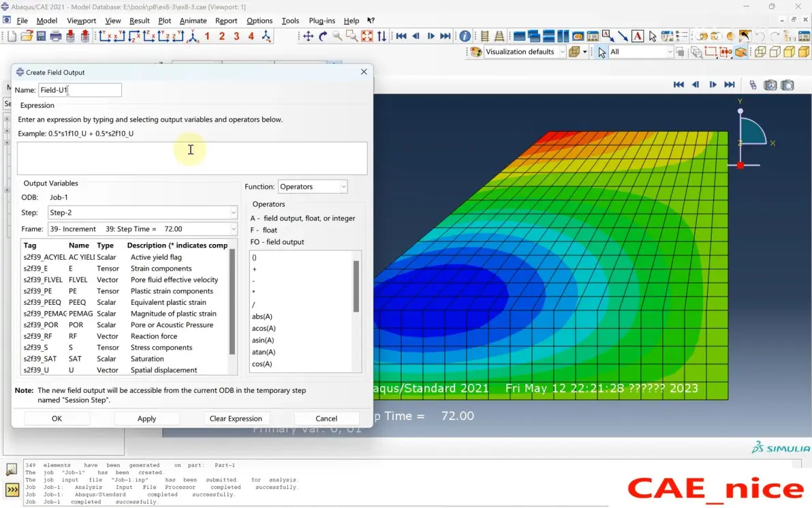Click the Clear Expression button
The image size is (812, 508).
[236, 418]
